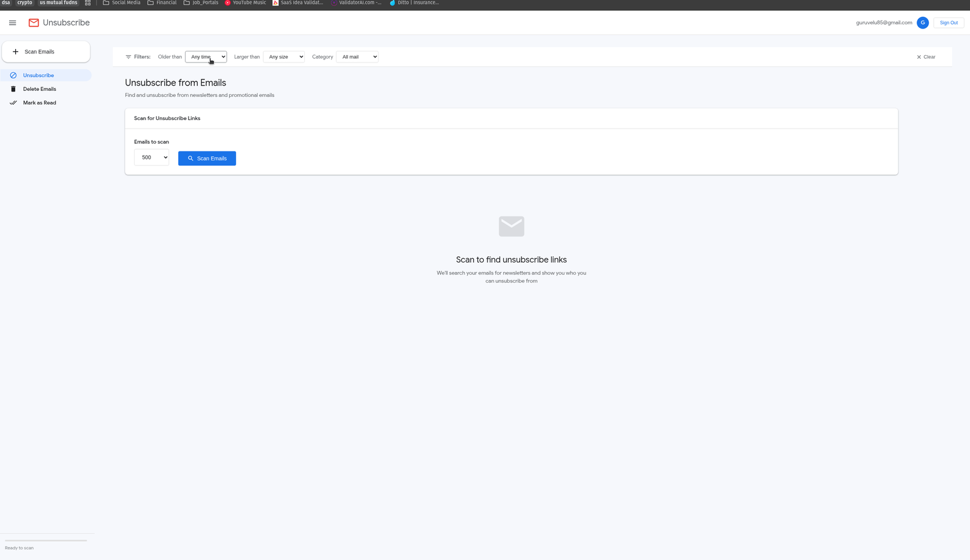
Task: Open the dsa bookmark
Action: coord(5,3)
